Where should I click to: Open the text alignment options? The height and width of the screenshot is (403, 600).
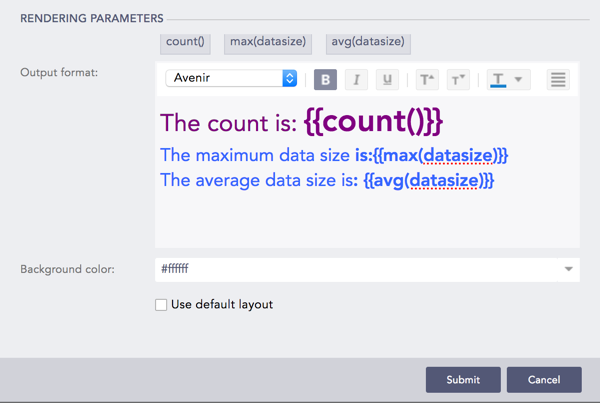[x=558, y=79]
